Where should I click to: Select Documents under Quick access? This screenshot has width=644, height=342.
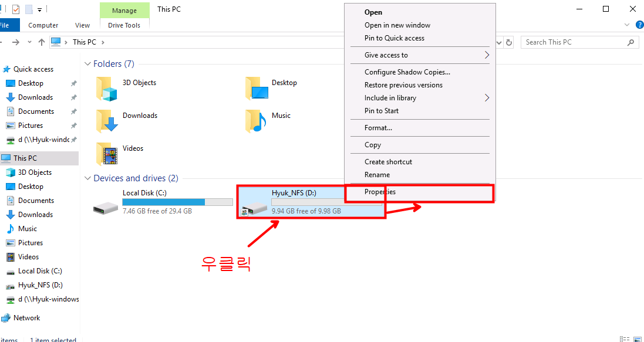pyautogui.click(x=36, y=111)
